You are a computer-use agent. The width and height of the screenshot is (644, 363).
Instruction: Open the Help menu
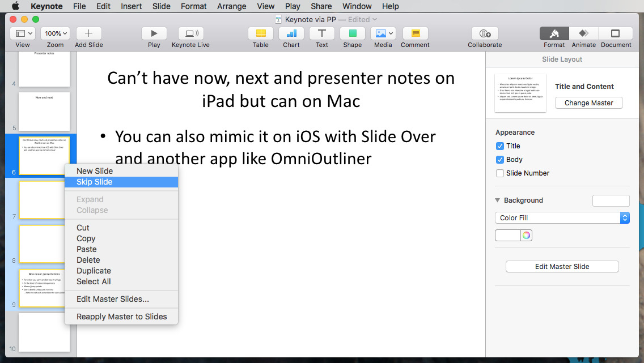click(x=390, y=6)
